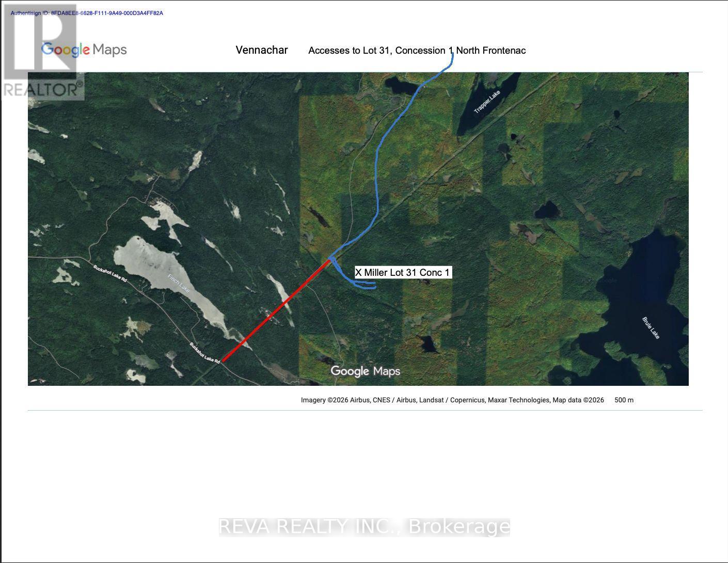
Task: Click the Google Maps watermark on the map
Action: 365,371
